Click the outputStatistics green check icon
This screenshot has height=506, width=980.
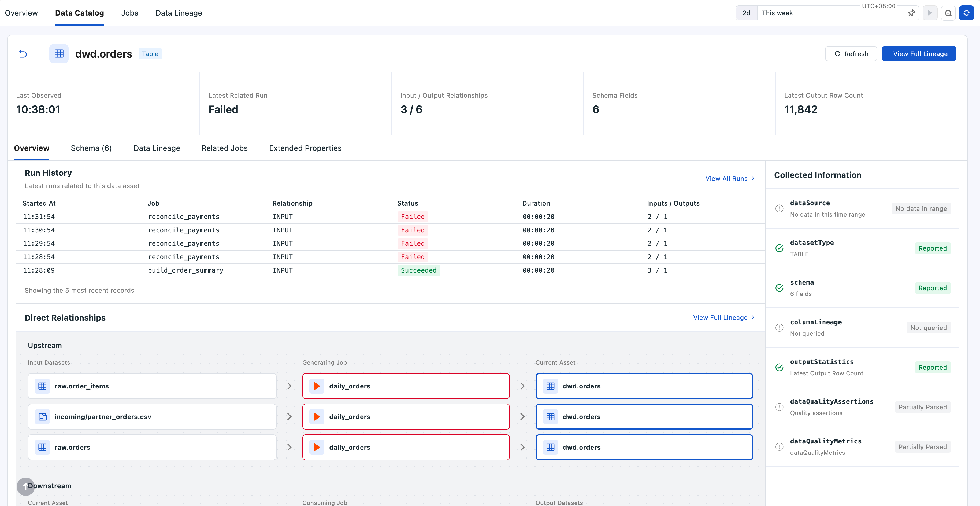[x=779, y=367]
